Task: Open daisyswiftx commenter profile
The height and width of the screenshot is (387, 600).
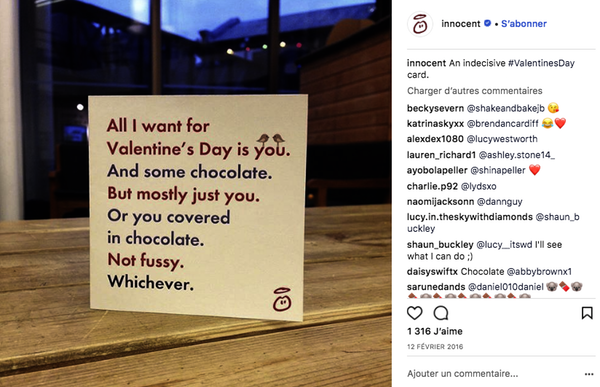Action: click(x=432, y=272)
